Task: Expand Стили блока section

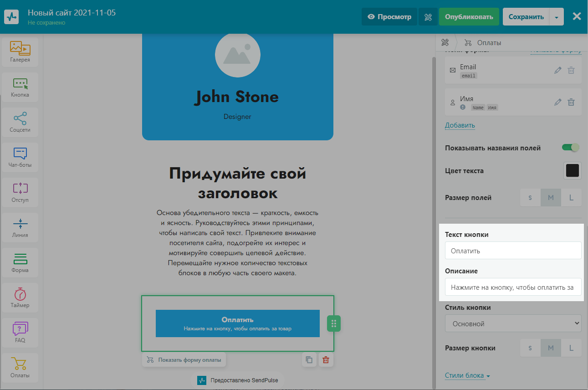Action: point(467,376)
